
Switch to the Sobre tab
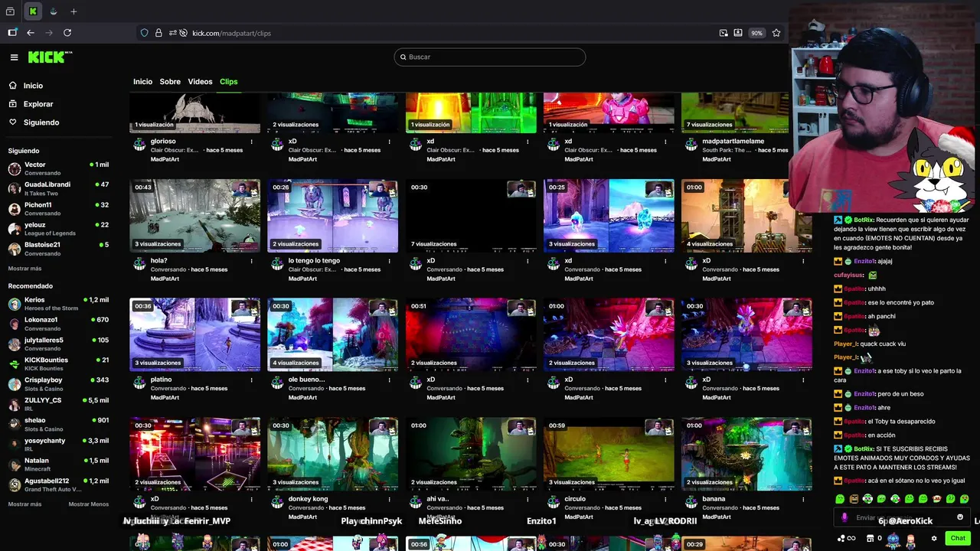coord(170,82)
